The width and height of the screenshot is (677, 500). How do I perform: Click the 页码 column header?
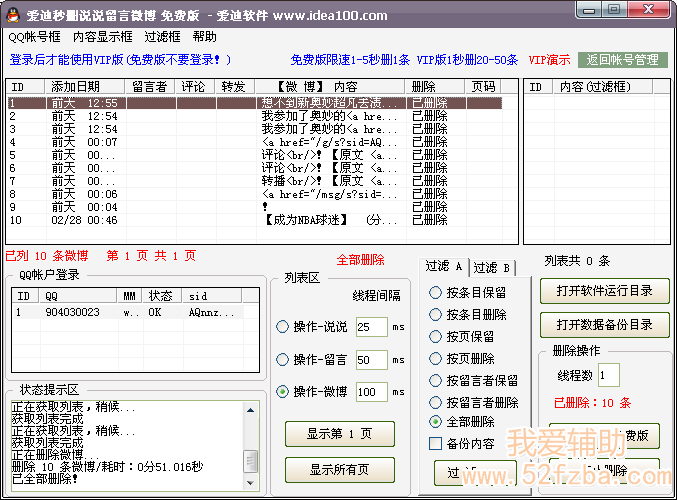coord(484,87)
